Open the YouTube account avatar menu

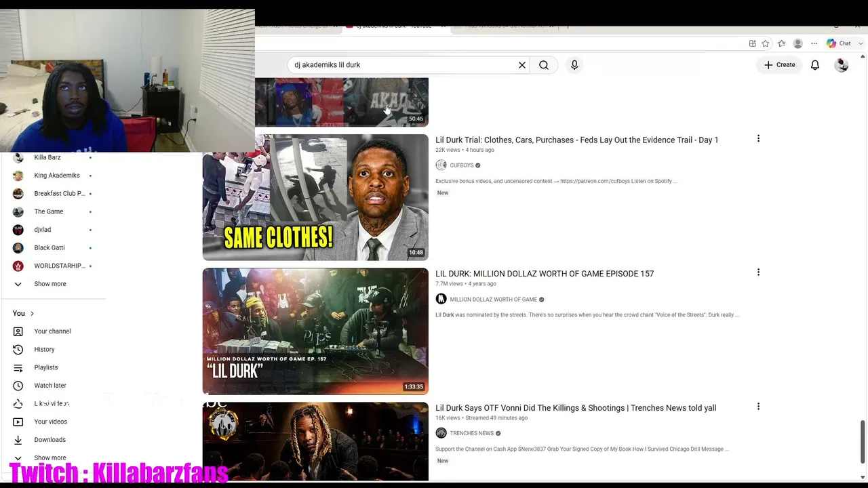pos(842,65)
